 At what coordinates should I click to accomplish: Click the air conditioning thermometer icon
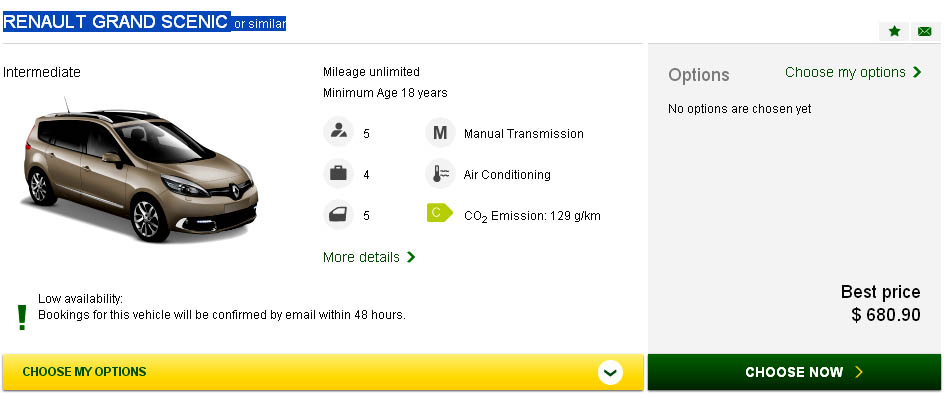click(440, 174)
